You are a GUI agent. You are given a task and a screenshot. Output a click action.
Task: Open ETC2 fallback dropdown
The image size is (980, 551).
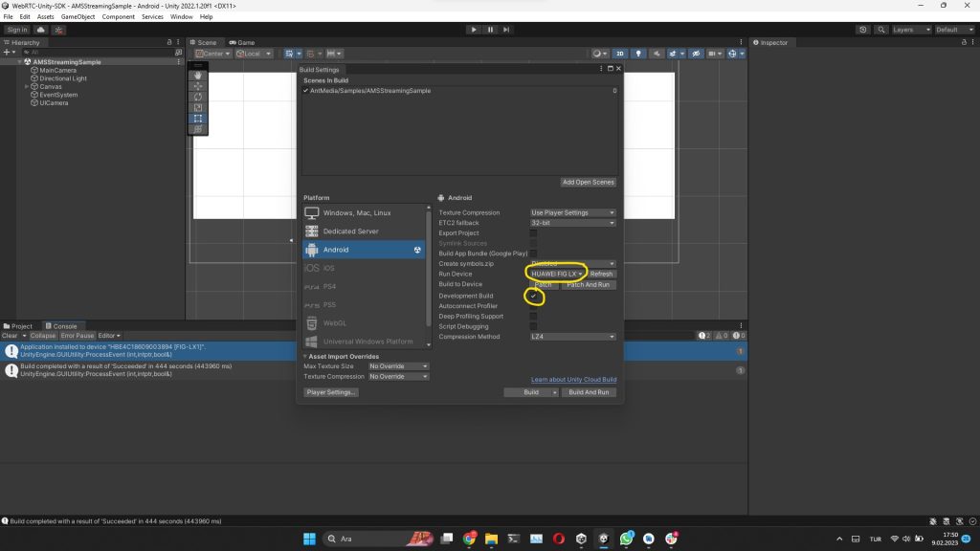coord(572,223)
